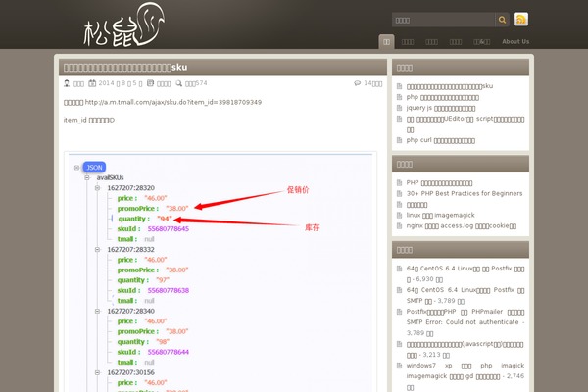588x392 pixels.
Task: Open the post title ending in sku
Action: (x=125, y=68)
